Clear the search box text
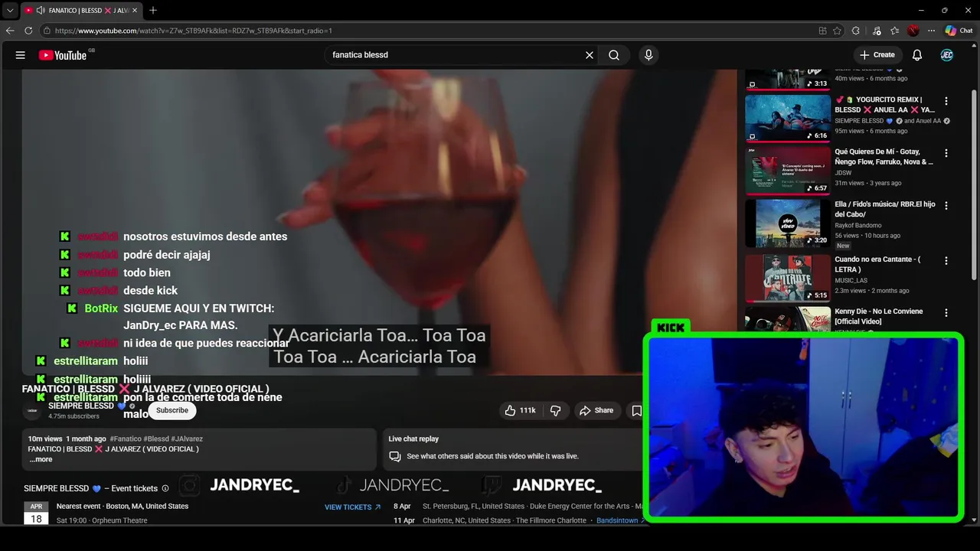The height and width of the screenshot is (551, 980). (590, 55)
